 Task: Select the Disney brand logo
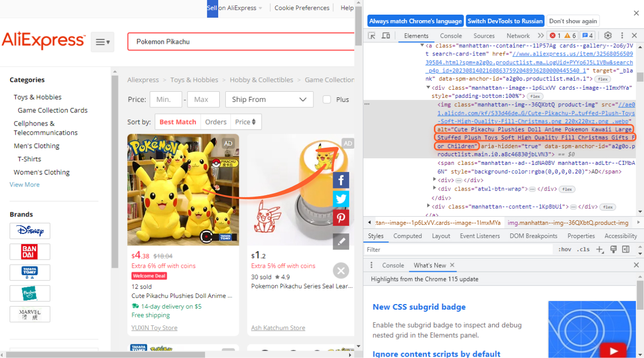tap(30, 231)
